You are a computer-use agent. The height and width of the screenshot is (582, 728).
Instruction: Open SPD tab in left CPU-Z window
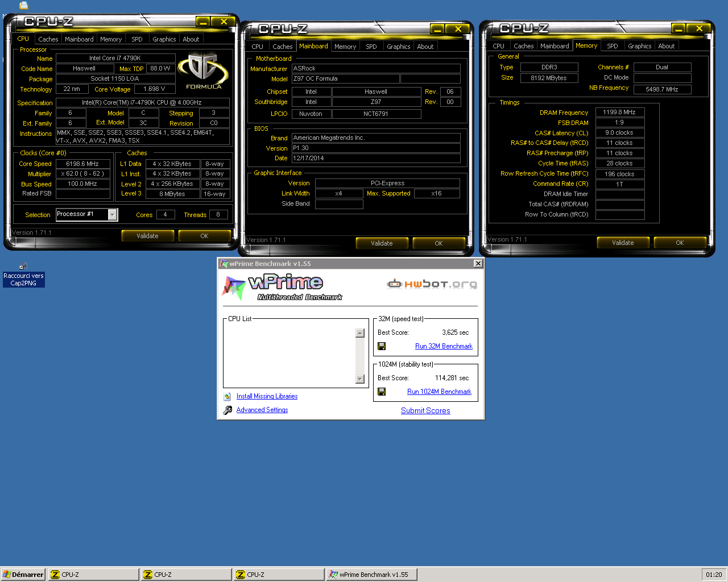click(137, 39)
